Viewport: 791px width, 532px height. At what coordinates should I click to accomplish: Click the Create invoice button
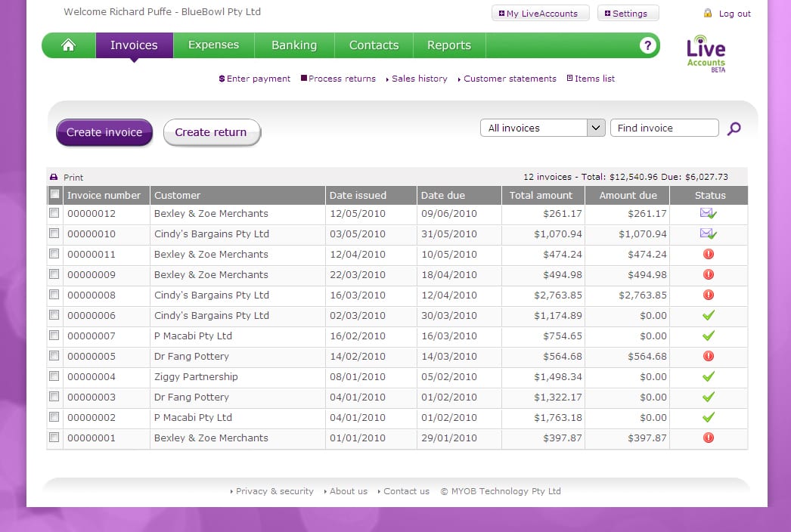point(104,132)
